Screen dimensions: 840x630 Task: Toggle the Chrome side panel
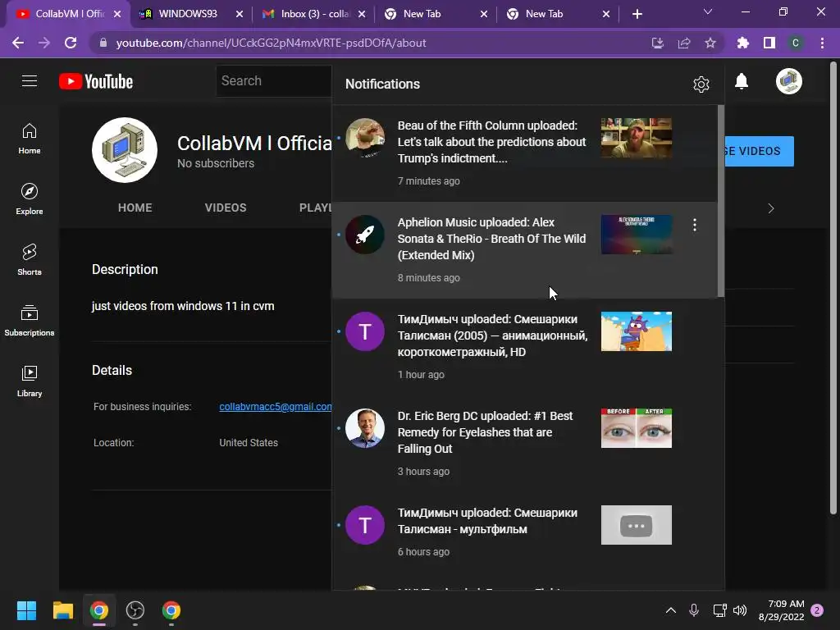(769, 43)
